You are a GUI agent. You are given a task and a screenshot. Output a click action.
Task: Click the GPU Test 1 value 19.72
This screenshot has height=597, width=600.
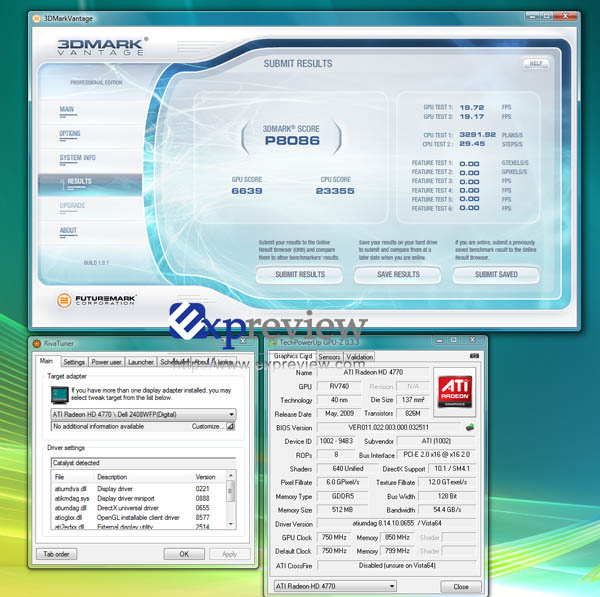click(x=472, y=108)
